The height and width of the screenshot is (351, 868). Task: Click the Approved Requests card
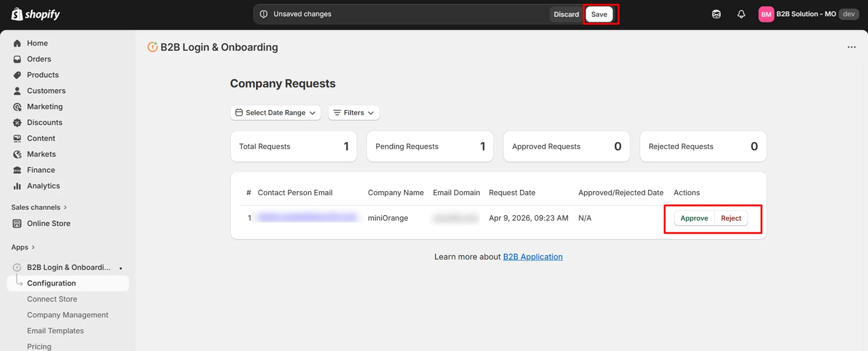point(567,146)
